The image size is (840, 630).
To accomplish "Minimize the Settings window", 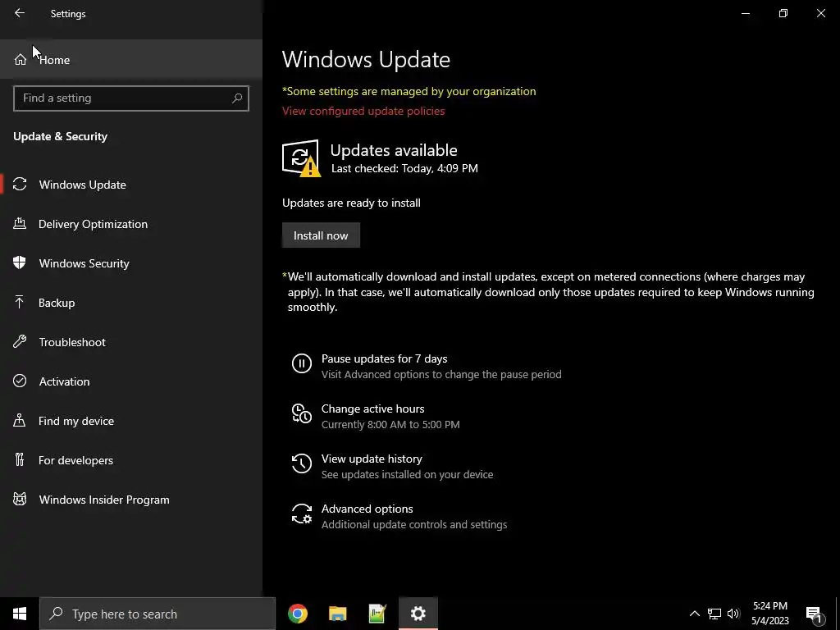I will [x=745, y=13].
